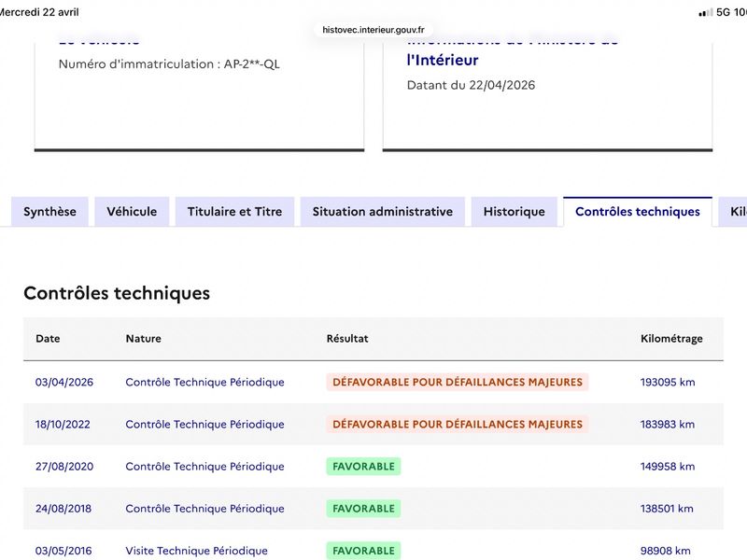Viewport: 747px width, 560px height.
Task: Open the Synthèse tab
Action: pyautogui.click(x=49, y=212)
